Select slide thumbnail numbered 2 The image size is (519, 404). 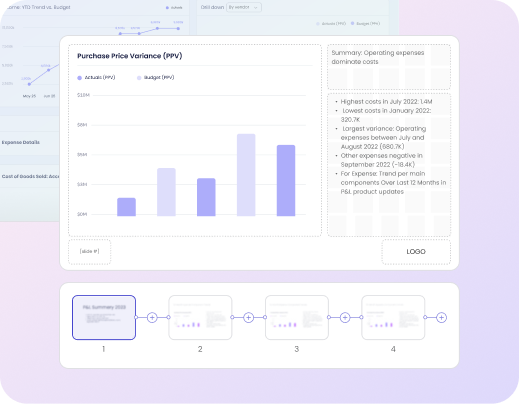tap(200, 317)
